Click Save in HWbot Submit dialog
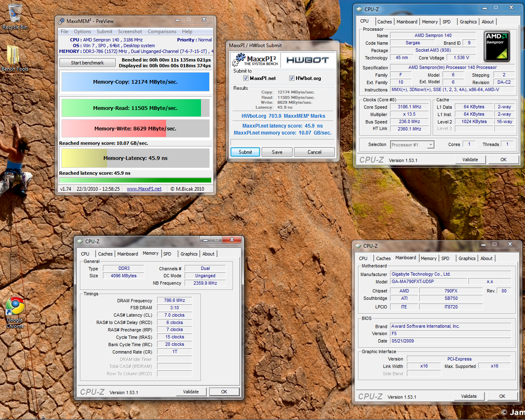Screen dimensions: 525x420 pos(277,152)
